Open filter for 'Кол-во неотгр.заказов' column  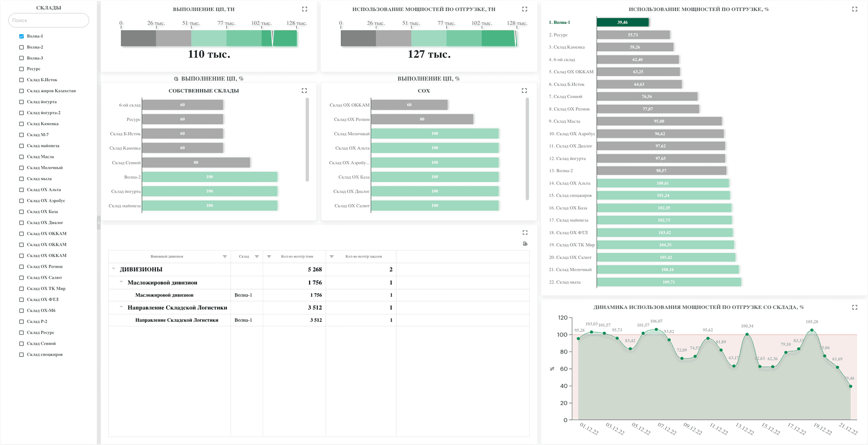(x=332, y=257)
